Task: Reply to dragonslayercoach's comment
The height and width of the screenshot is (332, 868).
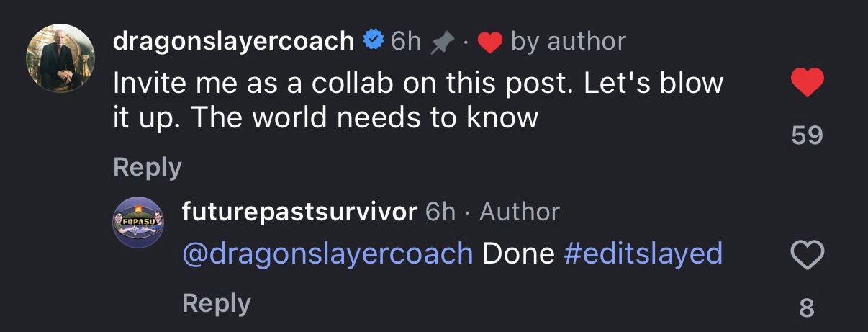Action: 148,167
